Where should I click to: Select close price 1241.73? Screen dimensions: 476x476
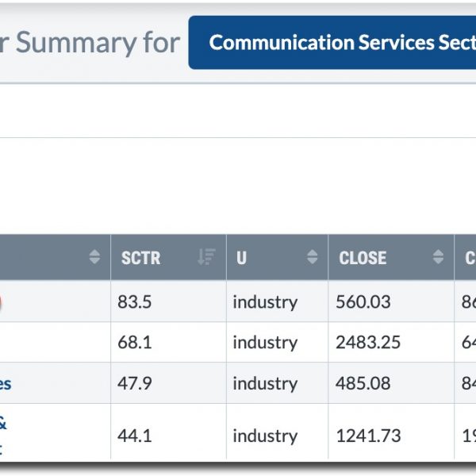pos(368,436)
